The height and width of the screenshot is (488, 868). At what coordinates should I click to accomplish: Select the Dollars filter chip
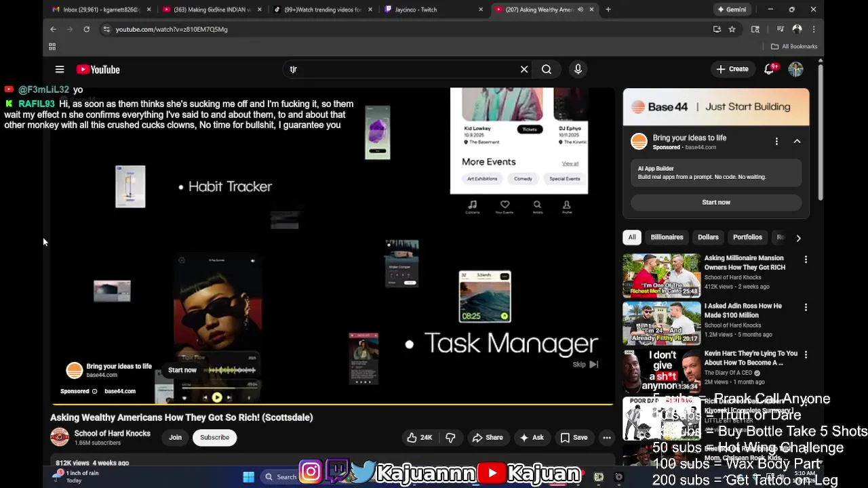[x=708, y=237]
